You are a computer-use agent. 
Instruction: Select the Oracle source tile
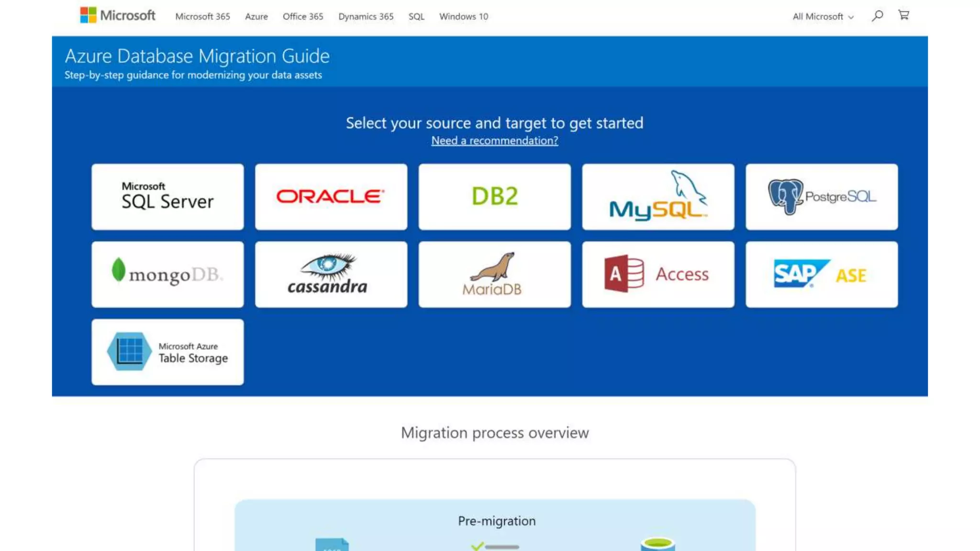(x=331, y=197)
